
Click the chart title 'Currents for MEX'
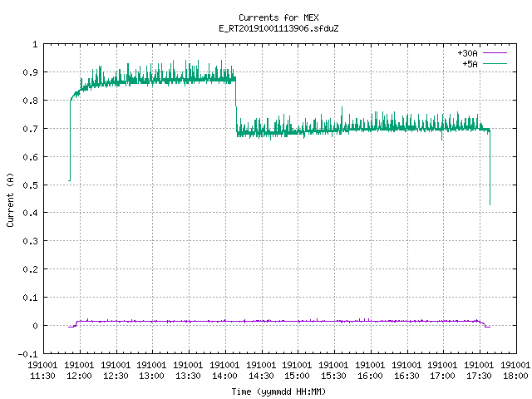coord(278,17)
